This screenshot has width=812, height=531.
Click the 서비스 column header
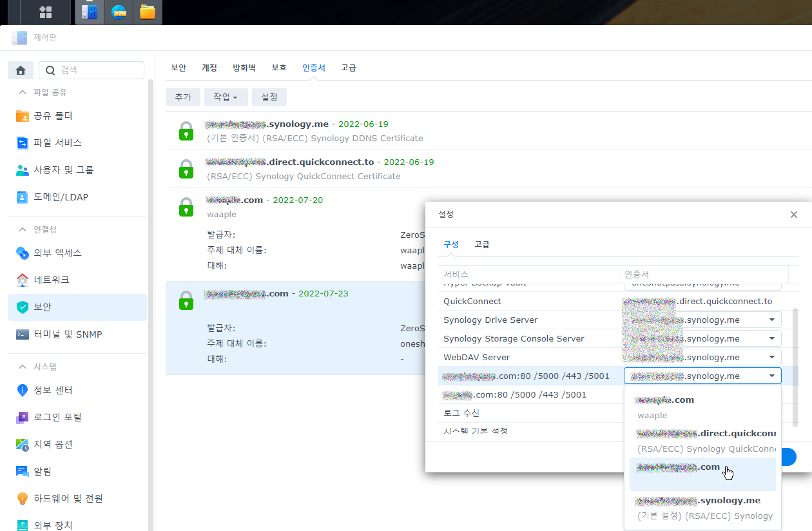coord(528,275)
